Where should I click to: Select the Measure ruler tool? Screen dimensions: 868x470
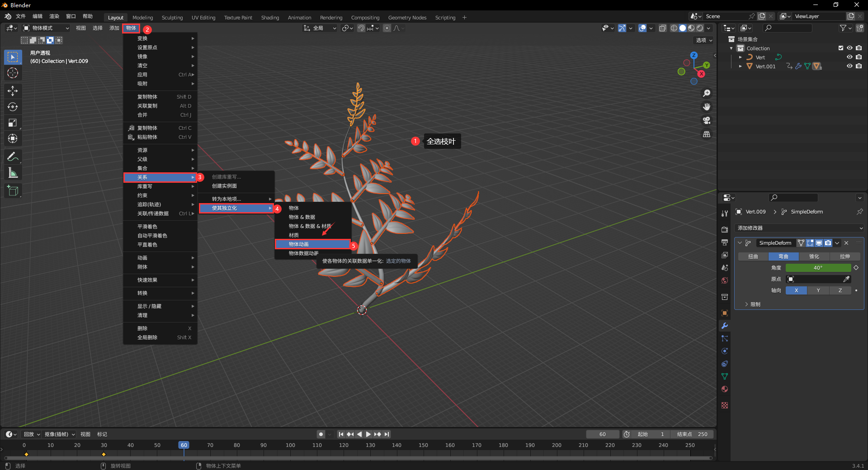13,173
